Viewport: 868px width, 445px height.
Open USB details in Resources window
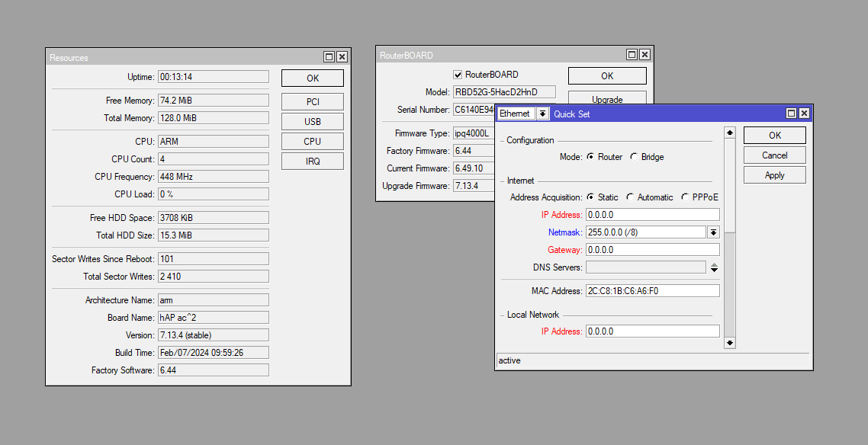(312, 122)
